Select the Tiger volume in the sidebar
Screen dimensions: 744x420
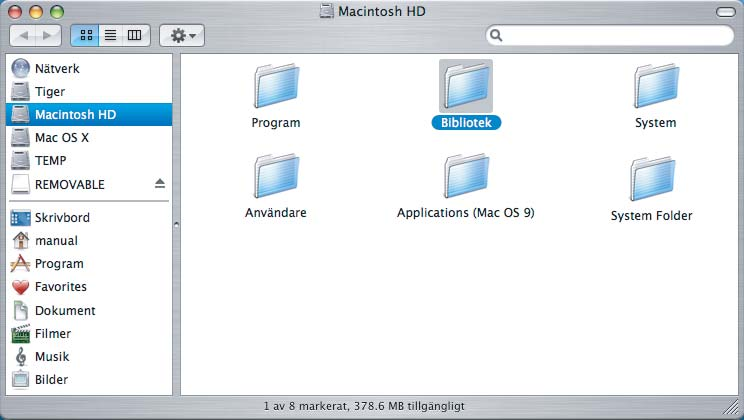(89, 92)
